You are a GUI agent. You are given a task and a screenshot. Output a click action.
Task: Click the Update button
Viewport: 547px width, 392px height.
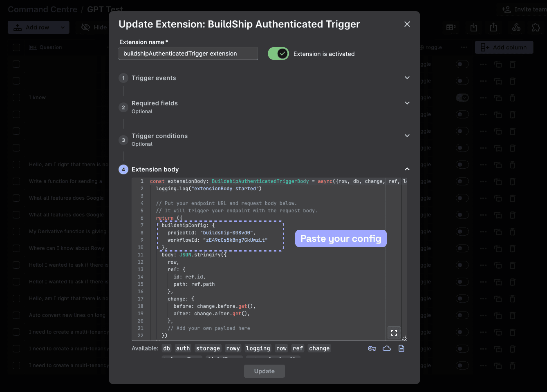point(265,371)
